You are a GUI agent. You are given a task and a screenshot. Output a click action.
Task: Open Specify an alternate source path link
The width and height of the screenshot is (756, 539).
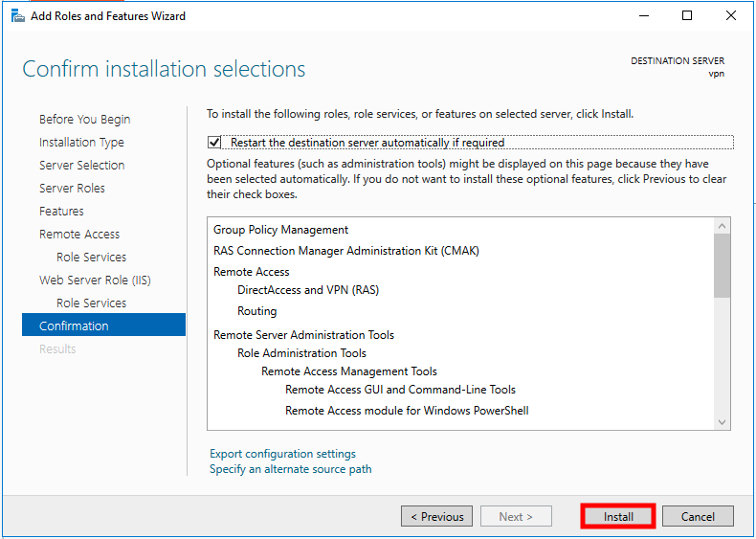(290, 469)
